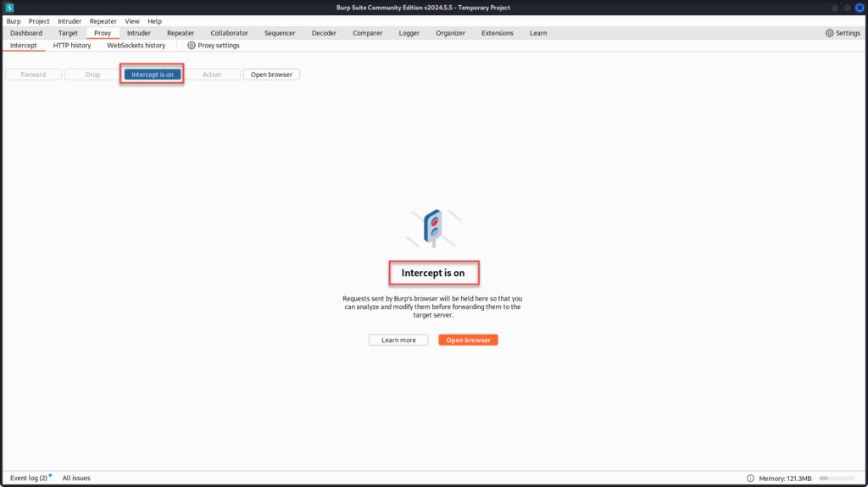Viewport: 868px width, 487px height.
Task: Open the Burp menu
Action: pos(14,21)
